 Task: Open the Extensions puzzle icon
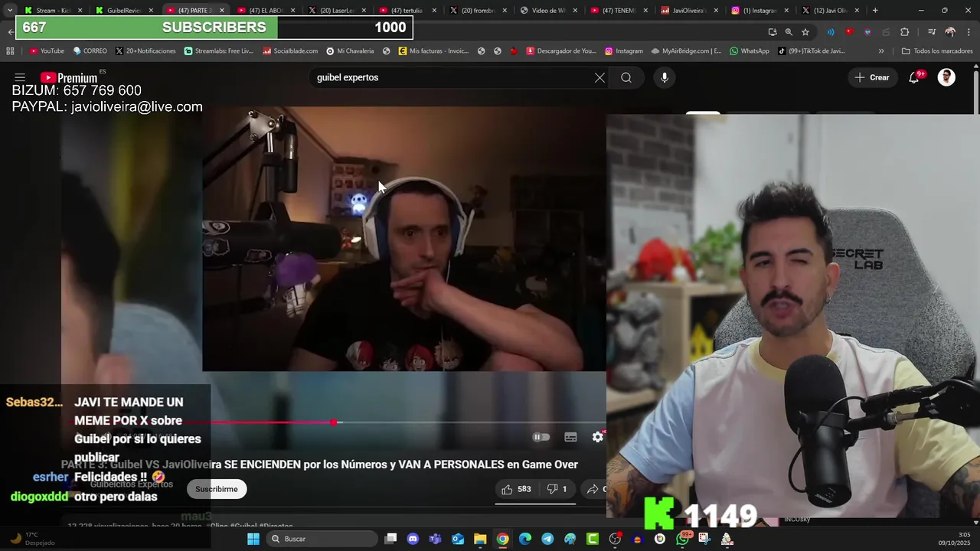pos(904,32)
